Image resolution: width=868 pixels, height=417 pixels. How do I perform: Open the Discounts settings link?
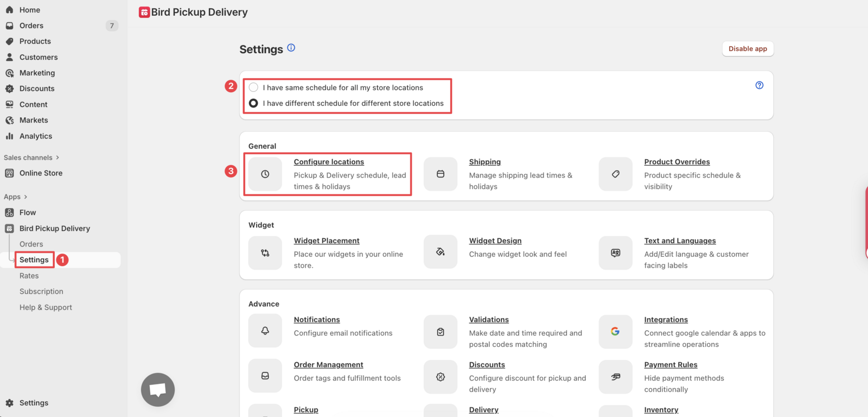click(x=487, y=365)
